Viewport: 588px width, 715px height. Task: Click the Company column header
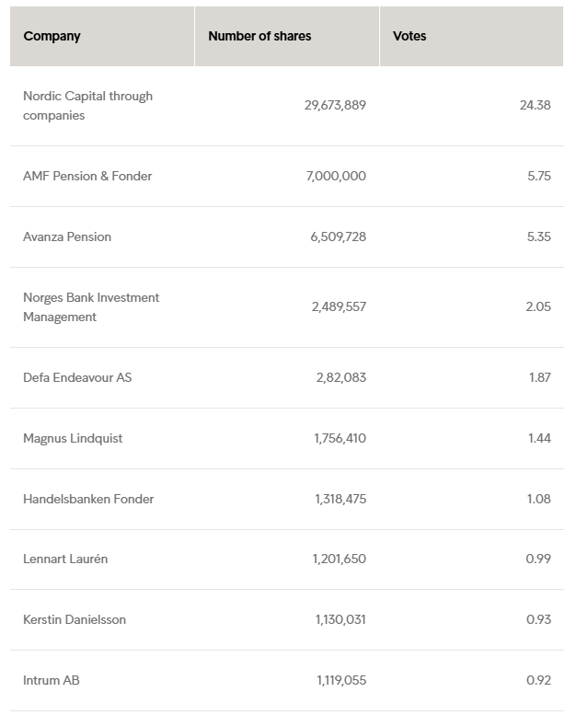(52, 37)
